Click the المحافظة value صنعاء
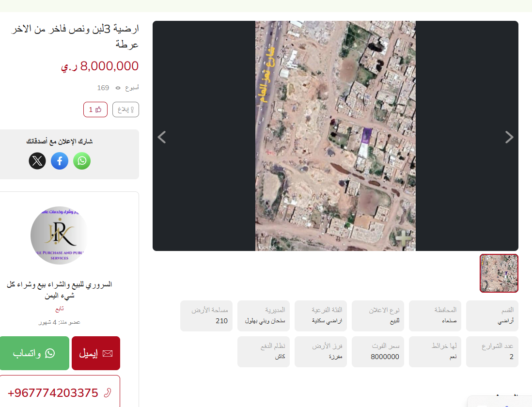The width and height of the screenshot is (532, 407). pyautogui.click(x=449, y=321)
